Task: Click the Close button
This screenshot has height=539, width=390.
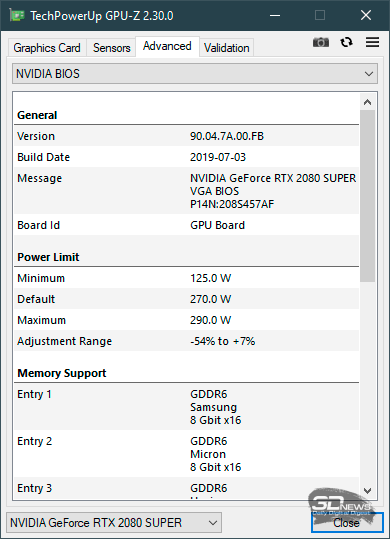Action: click(x=347, y=523)
